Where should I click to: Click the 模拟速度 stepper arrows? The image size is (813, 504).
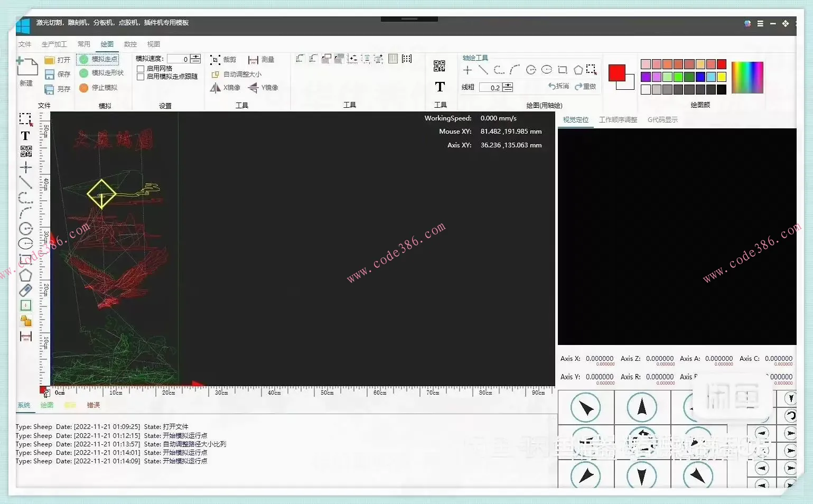coord(195,59)
